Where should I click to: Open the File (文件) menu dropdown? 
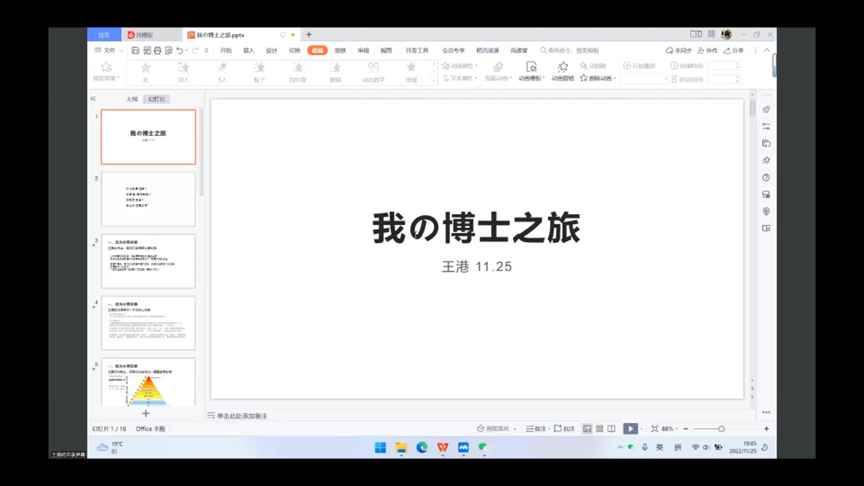[108, 50]
